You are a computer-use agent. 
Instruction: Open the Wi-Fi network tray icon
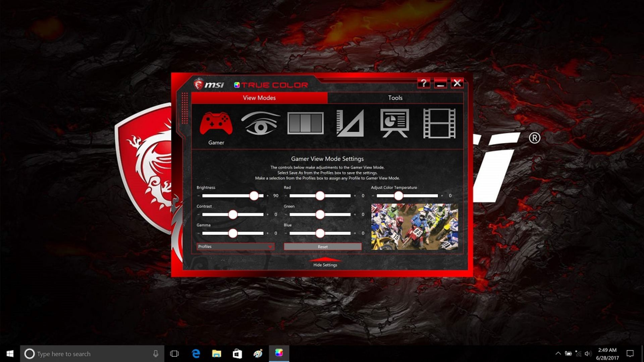coord(578,354)
